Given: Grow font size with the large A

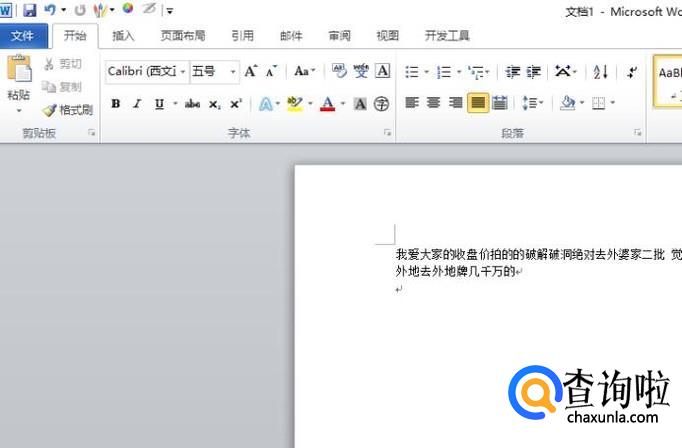Looking at the screenshot, I should 250,71.
